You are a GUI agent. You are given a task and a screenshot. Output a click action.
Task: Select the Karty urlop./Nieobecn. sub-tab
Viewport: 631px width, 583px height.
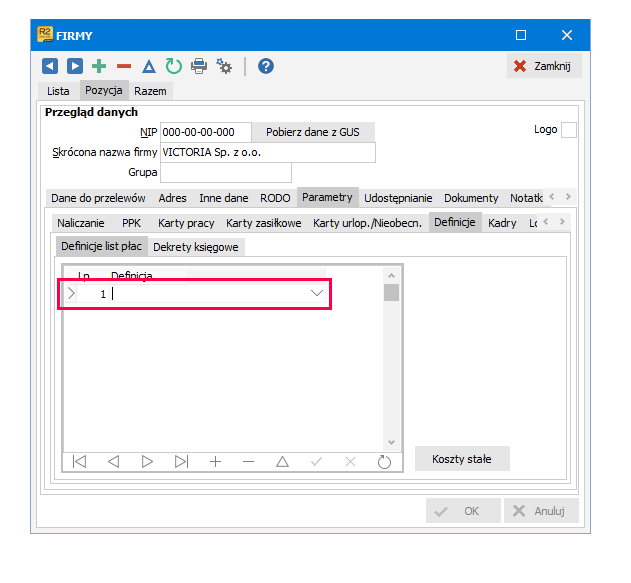click(x=367, y=223)
